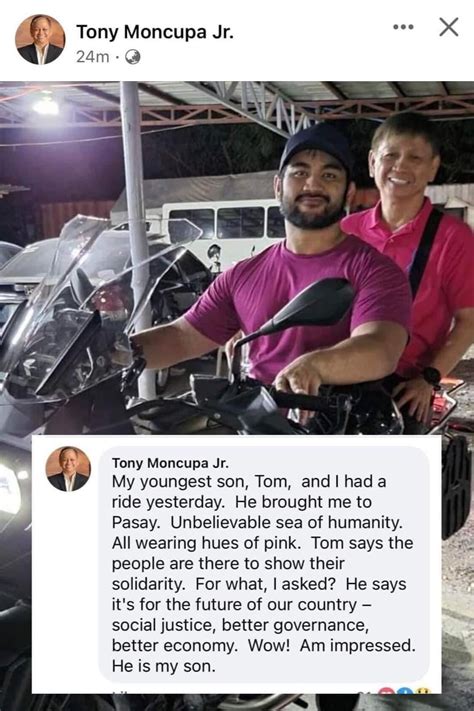Click the blue thumbs-up reaction icon

point(405,691)
